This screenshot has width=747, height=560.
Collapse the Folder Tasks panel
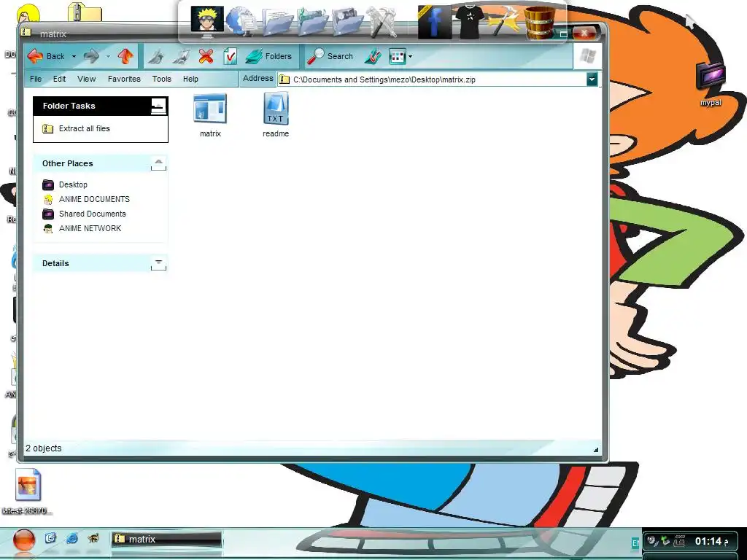(158, 106)
